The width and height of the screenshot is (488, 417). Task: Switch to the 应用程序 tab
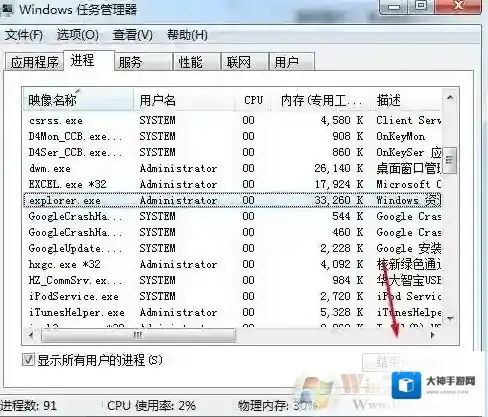(x=34, y=62)
